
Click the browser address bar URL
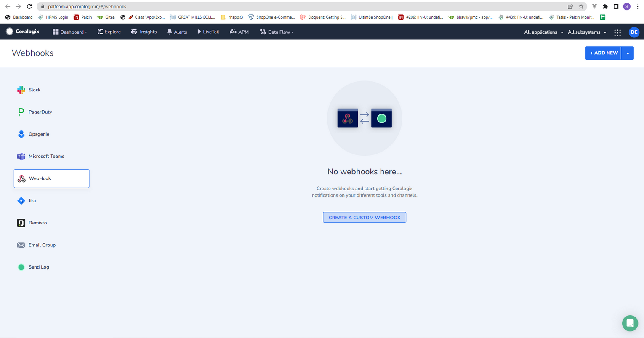[x=87, y=7]
